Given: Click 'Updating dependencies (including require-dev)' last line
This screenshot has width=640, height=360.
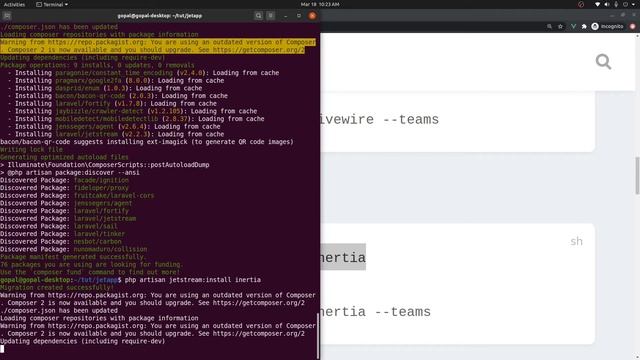Looking at the screenshot, I should pos(82,341).
